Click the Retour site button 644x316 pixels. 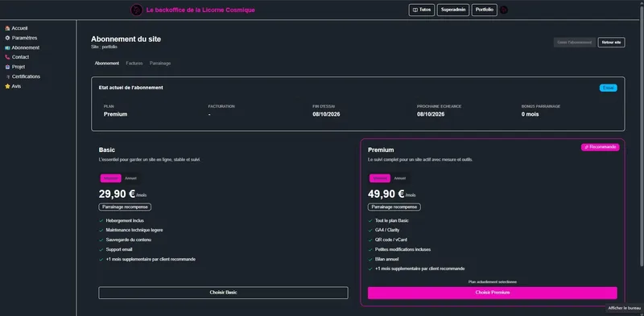pyautogui.click(x=611, y=43)
